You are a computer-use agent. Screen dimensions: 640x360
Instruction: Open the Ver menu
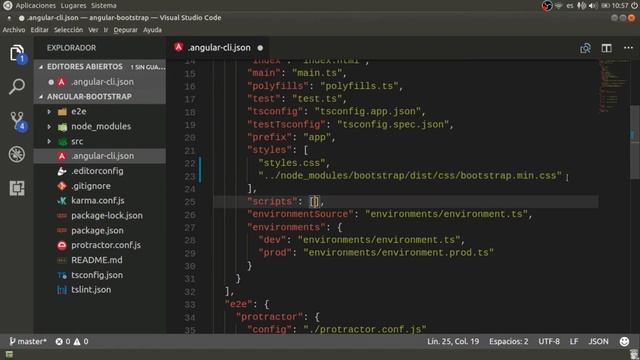pyautogui.click(x=93, y=30)
